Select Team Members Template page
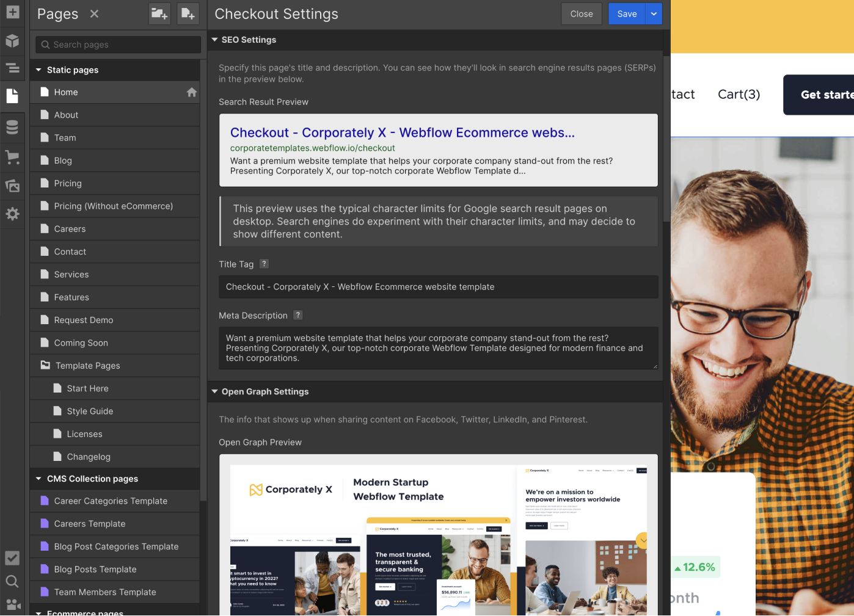This screenshot has height=616, width=854. coord(115,592)
